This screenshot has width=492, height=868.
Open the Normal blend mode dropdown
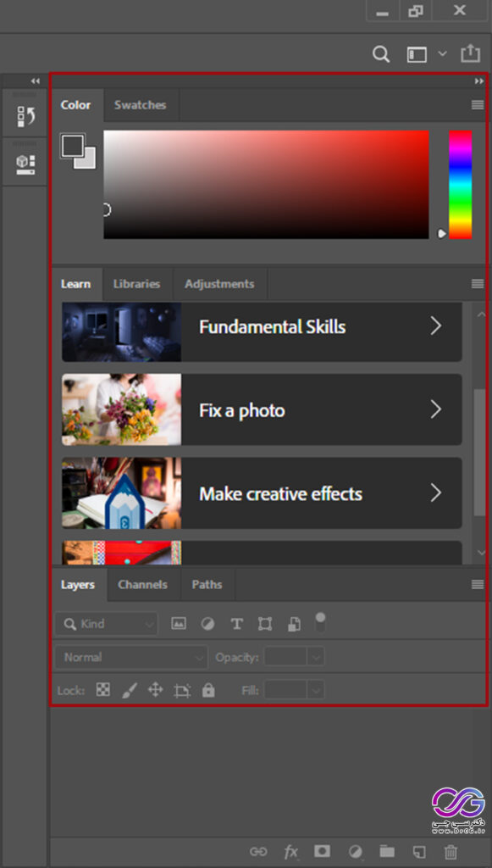pyautogui.click(x=131, y=658)
